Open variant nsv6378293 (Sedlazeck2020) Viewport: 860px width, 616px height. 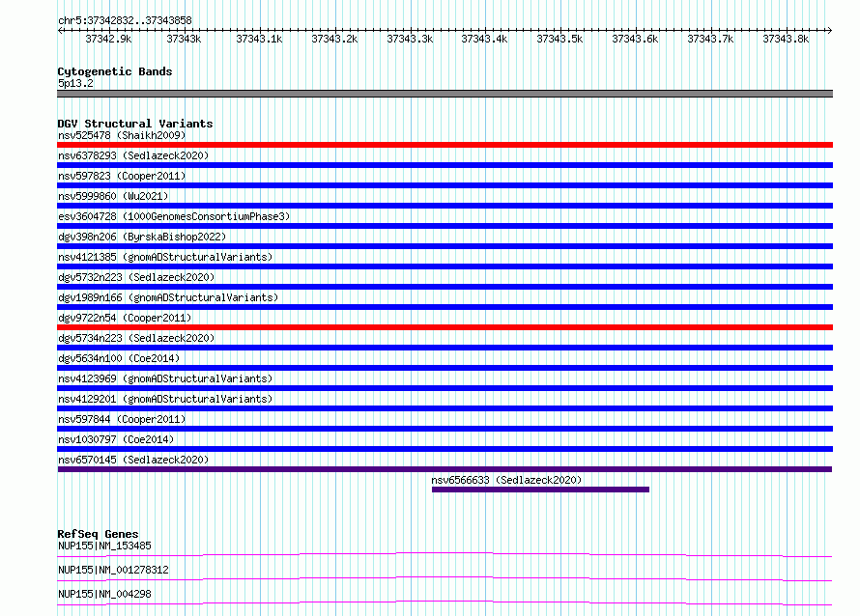click(x=133, y=155)
